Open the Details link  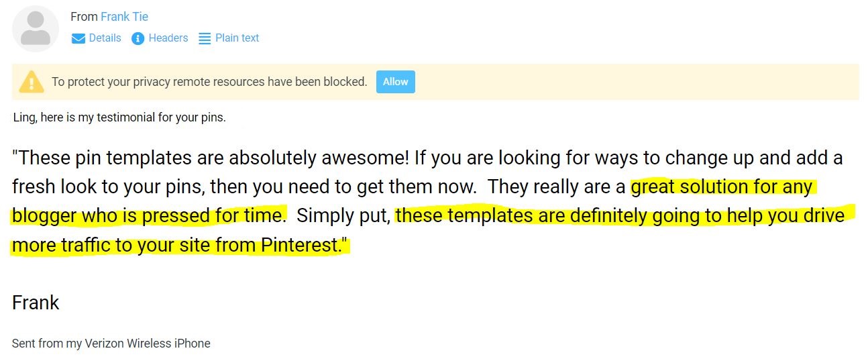(105, 38)
